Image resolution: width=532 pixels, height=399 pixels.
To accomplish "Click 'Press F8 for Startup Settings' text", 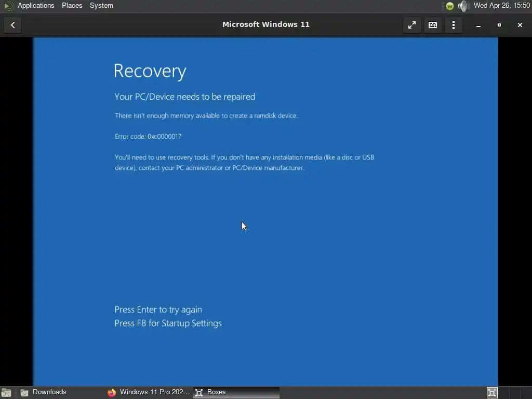I will click(x=168, y=323).
